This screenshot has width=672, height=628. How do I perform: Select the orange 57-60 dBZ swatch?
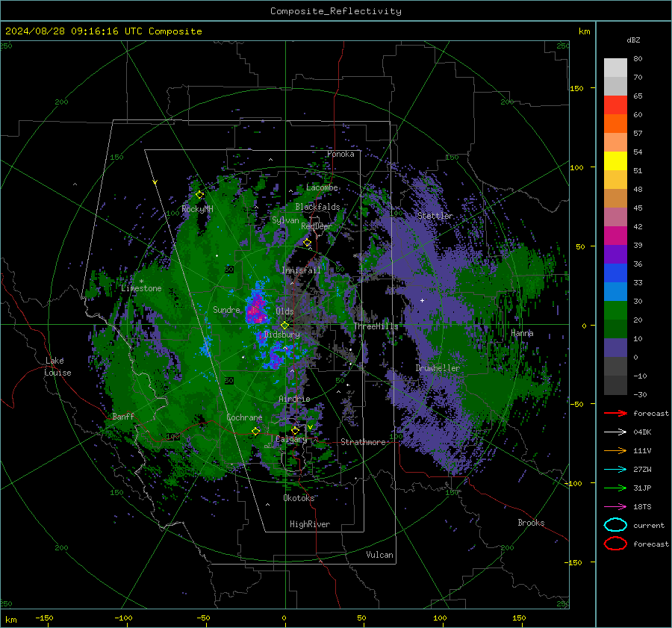pos(615,124)
